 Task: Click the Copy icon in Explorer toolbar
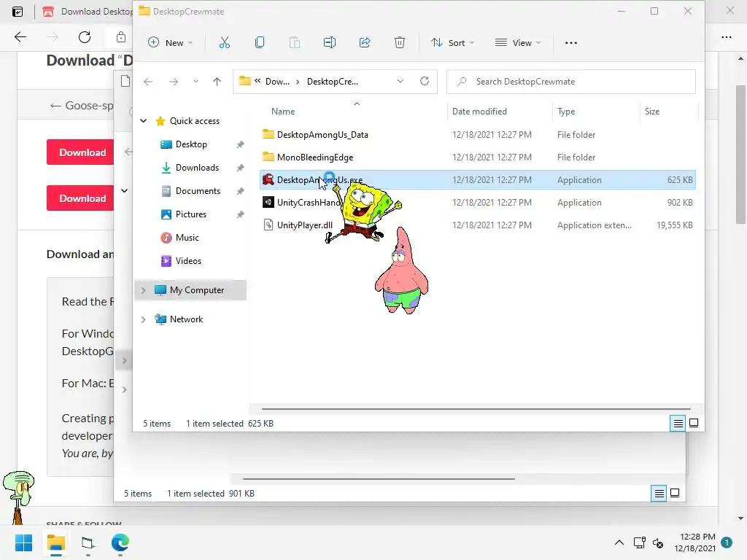[x=260, y=43]
